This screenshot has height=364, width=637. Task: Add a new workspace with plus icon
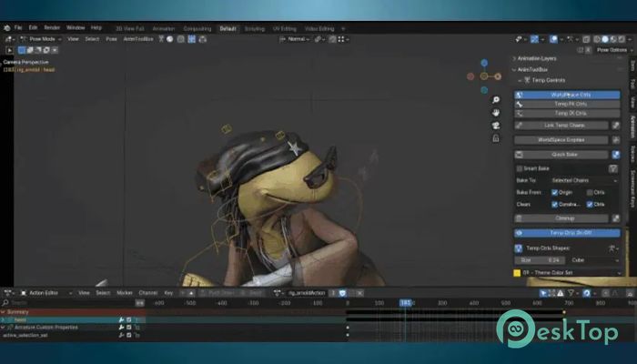343,29
